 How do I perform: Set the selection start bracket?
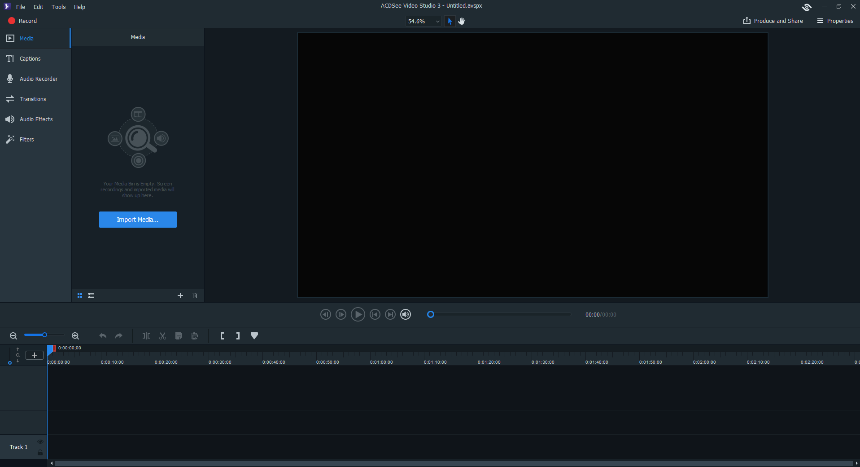222,336
